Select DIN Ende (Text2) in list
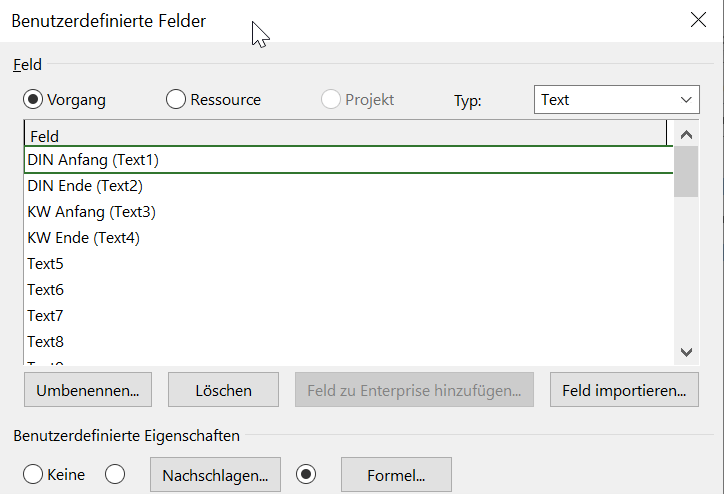724x494 pixels. coord(88,186)
